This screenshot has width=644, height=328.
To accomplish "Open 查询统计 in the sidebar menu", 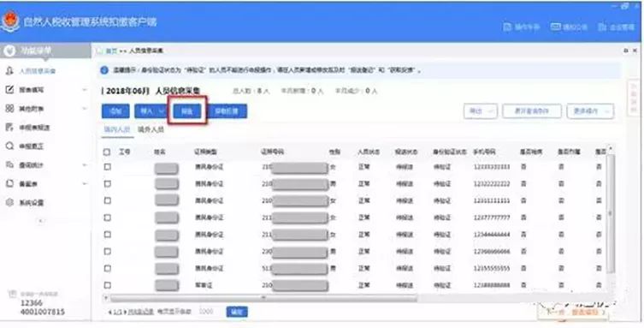I will [x=31, y=164].
